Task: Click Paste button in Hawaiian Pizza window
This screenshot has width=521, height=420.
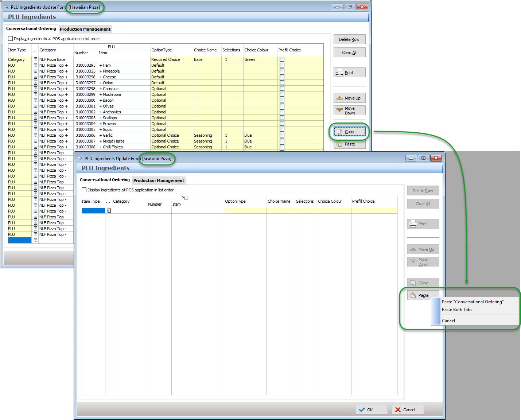Action: (349, 144)
